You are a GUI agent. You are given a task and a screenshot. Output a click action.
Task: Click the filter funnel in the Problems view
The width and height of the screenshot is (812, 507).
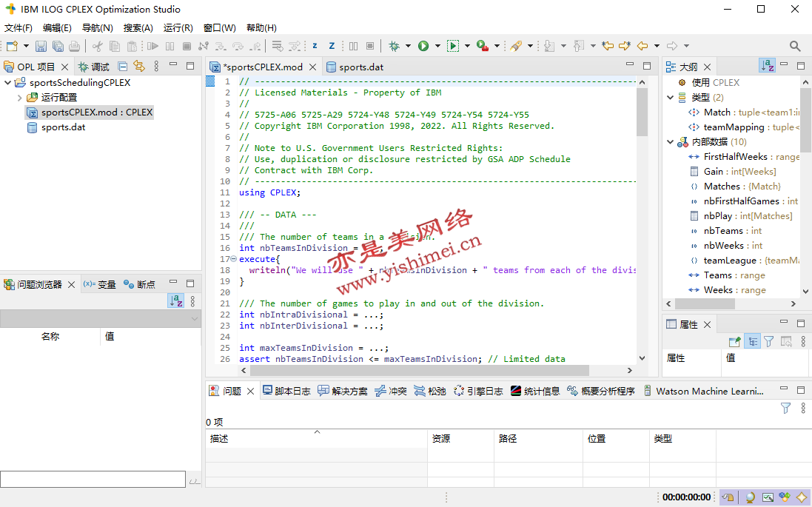tap(785, 408)
